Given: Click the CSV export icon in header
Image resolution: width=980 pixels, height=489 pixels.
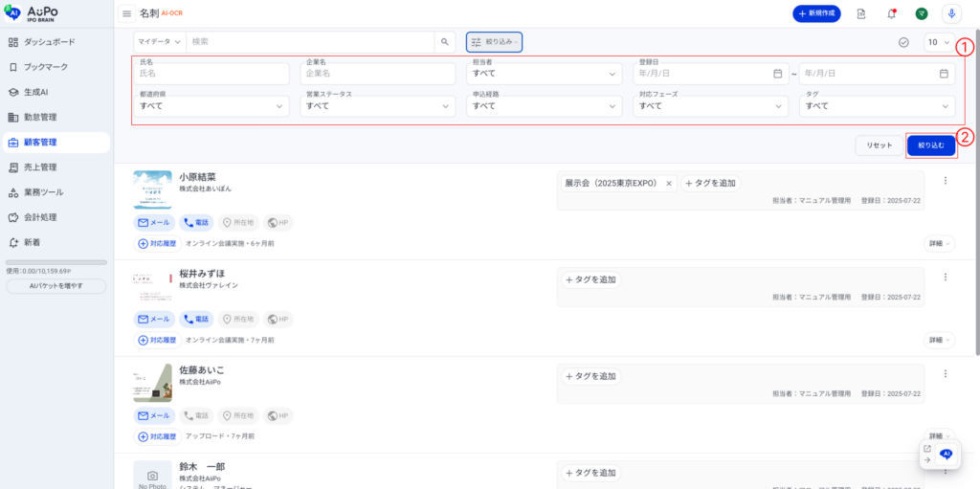Looking at the screenshot, I should pyautogui.click(x=861, y=13).
